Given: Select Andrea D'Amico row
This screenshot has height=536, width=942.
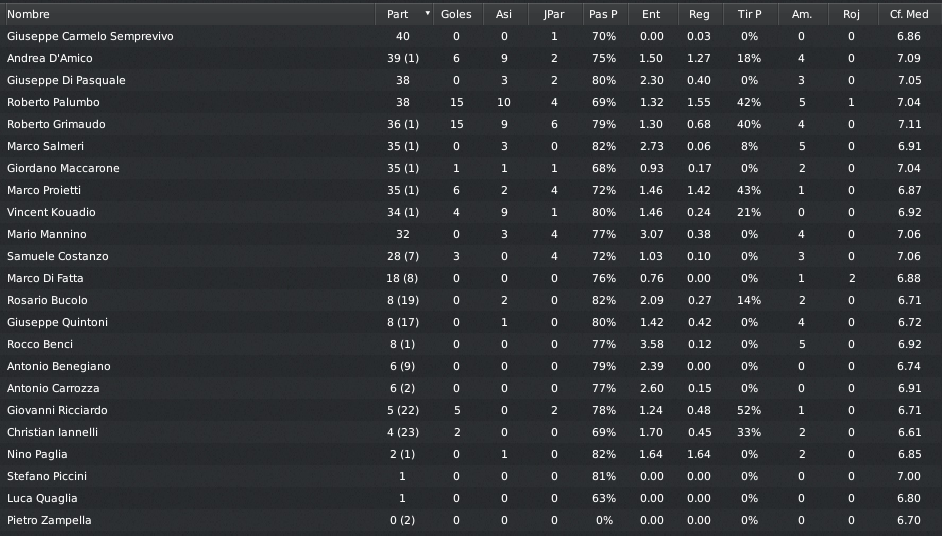Looking at the screenshot, I should point(471,58).
